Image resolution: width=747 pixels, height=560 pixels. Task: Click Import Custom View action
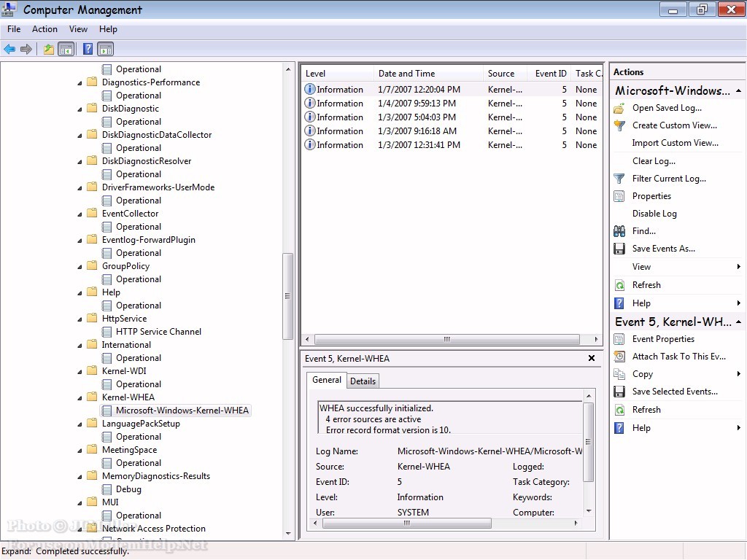675,143
